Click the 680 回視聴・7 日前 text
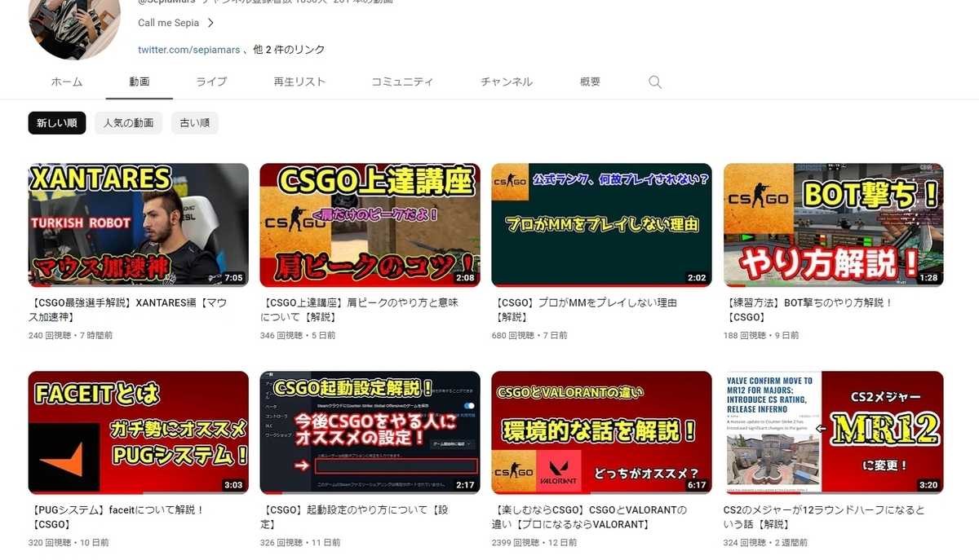This screenshot has height=560, width=979. 529,335
